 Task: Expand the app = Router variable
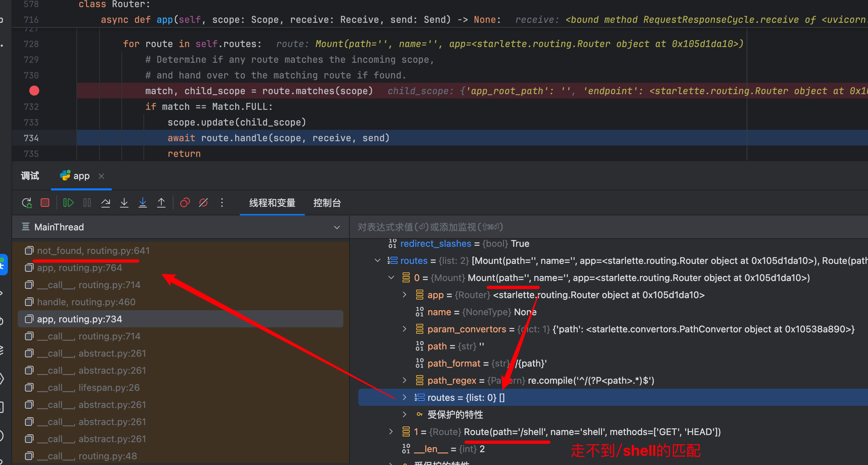(x=404, y=295)
